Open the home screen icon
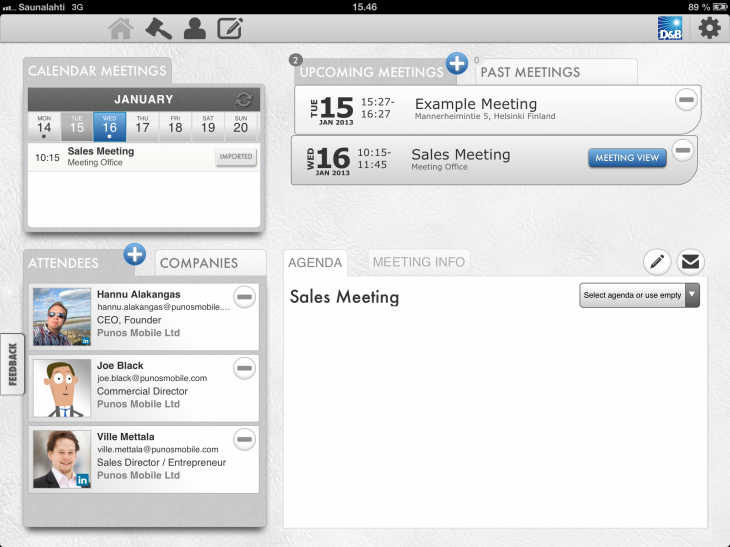The height and width of the screenshot is (547, 730). pos(121,28)
